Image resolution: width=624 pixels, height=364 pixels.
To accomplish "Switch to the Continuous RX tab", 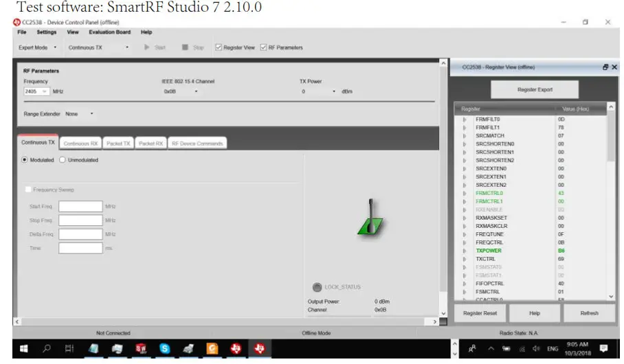I will click(80, 144).
